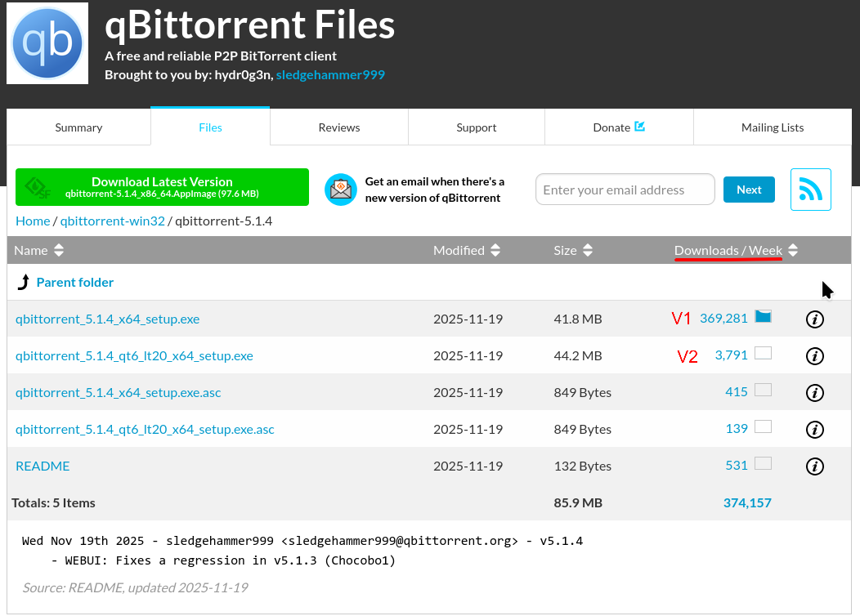The width and height of the screenshot is (860, 616).
Task: Show info for qt6_lt20_x64_setup.exe.asc row
Action: coord(814,429)
